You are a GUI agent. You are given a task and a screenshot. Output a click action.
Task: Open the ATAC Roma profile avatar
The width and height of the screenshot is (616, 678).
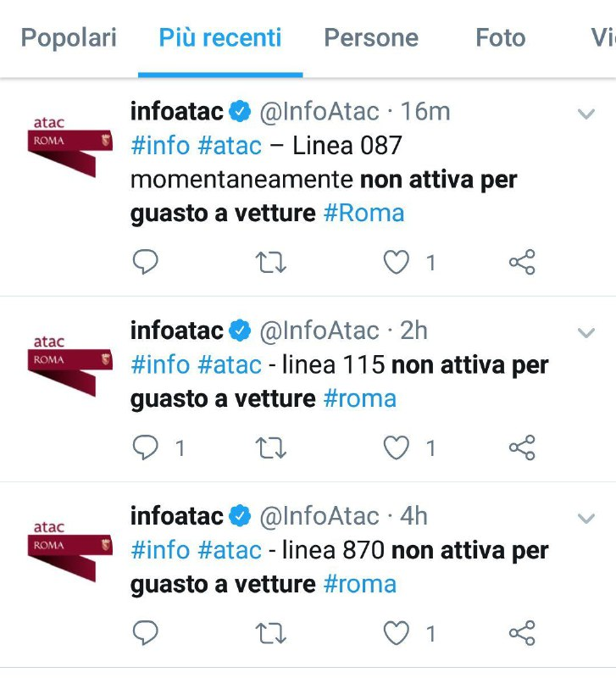[69, 140]
